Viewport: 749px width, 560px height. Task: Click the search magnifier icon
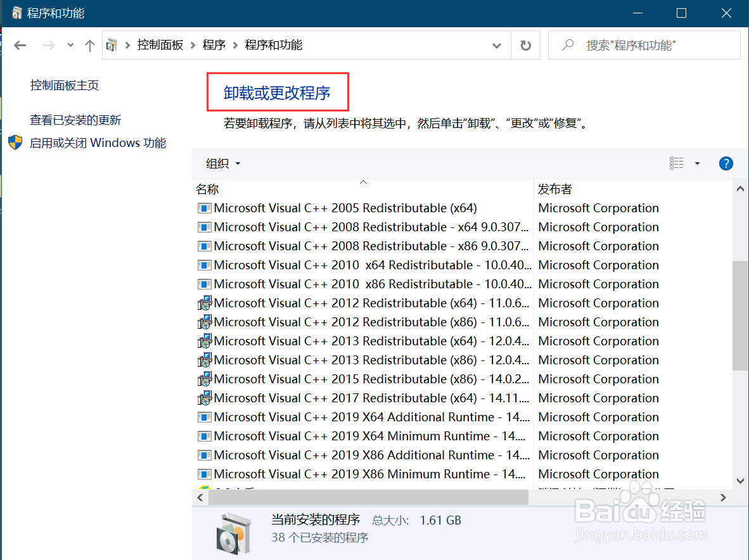(x=568, y=46)
